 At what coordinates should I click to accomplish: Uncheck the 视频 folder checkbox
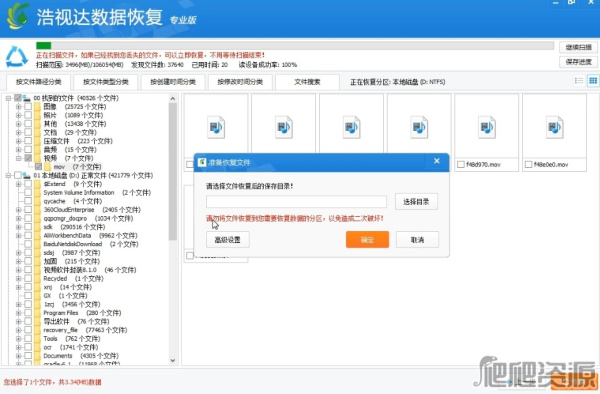click(x=28, y=158)
